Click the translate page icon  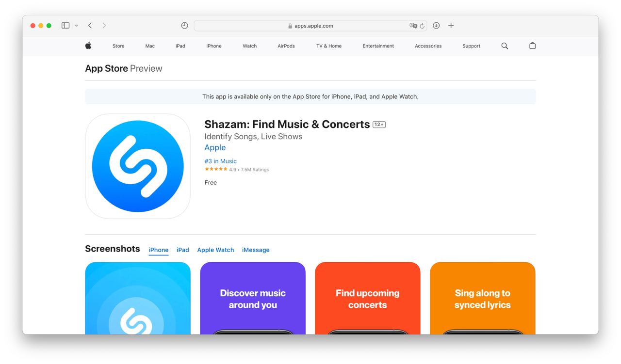(x=413, y=26)
